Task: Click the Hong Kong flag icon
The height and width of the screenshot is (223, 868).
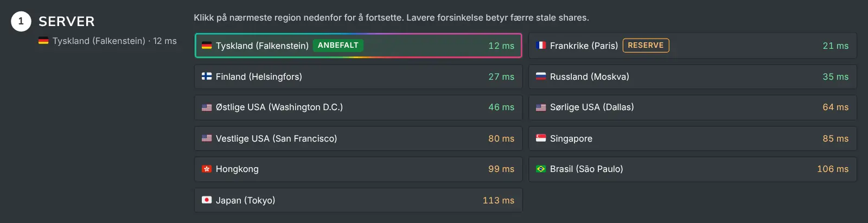Action: [207, 169]
